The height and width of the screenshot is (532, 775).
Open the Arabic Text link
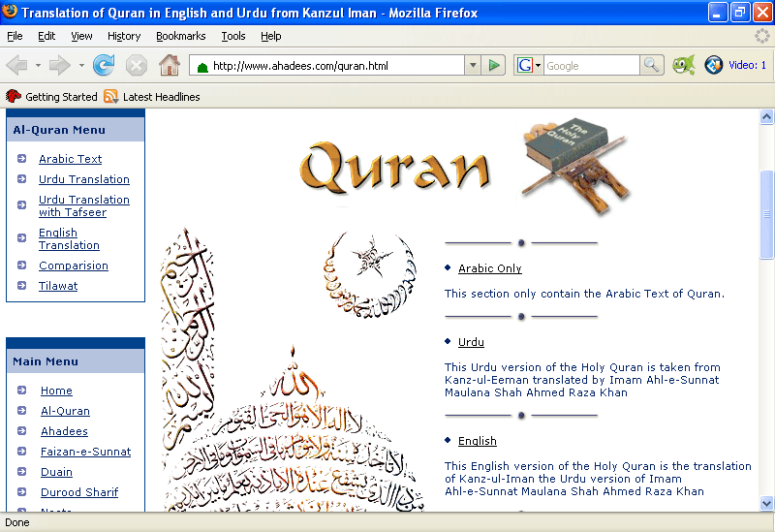coord(70,159)
